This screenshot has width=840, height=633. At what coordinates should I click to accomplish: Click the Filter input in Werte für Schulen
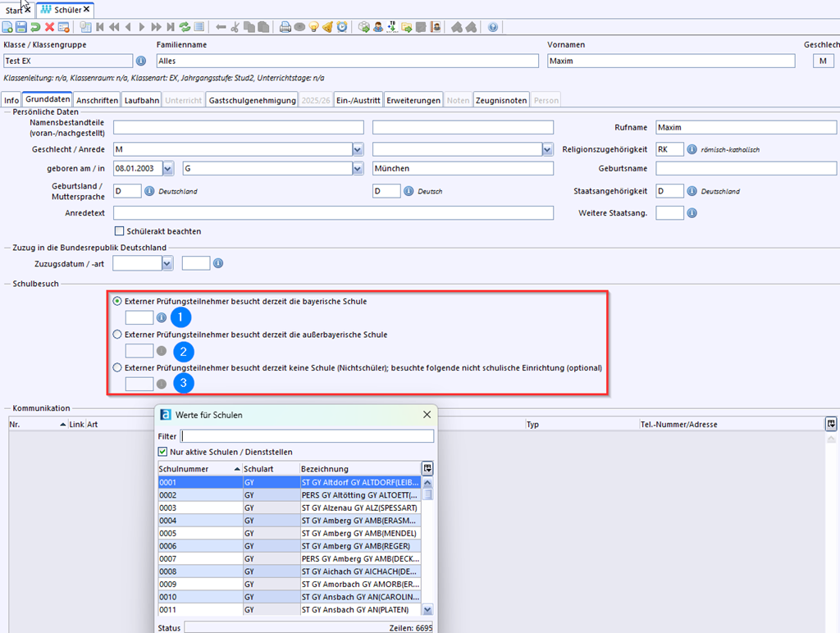307,436
